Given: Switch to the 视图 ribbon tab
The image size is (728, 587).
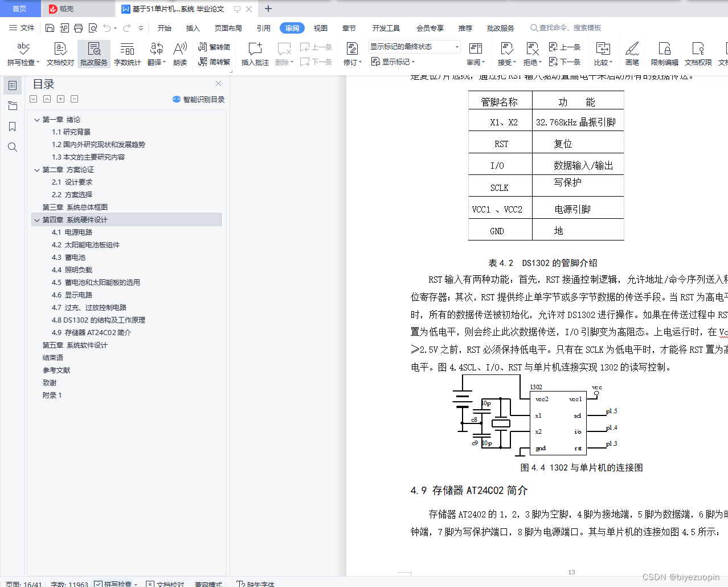Looking at the screenshot, I should (320, 27).
